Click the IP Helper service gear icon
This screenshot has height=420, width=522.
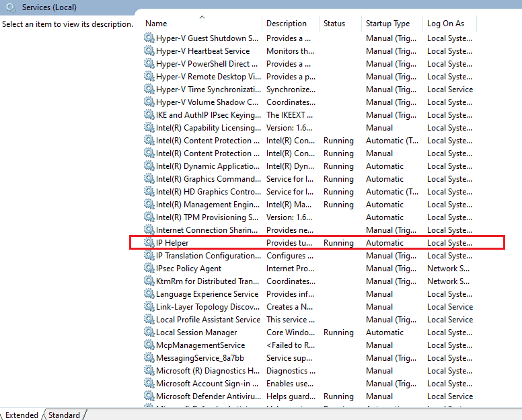(149, 242)
